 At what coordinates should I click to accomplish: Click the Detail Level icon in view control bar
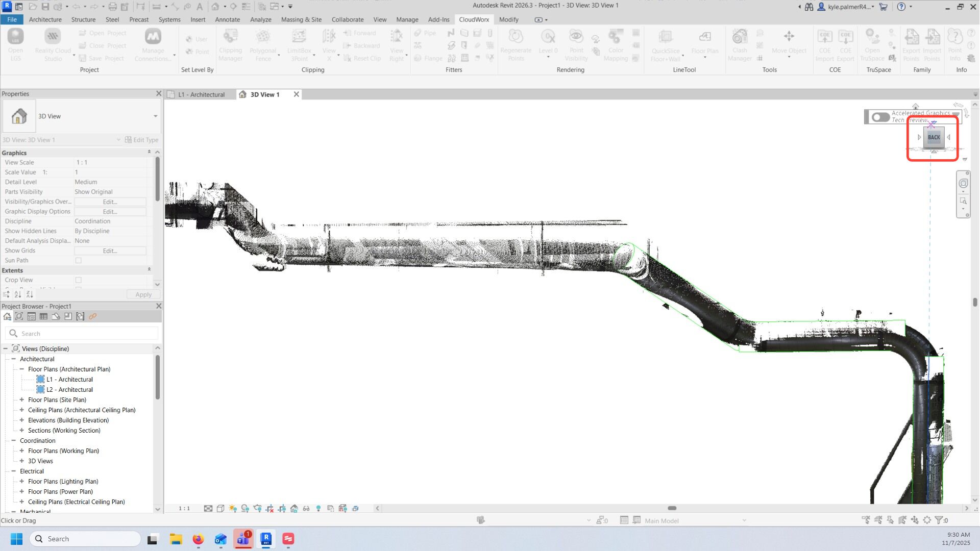pyautogui.click(x=208, y=509)
